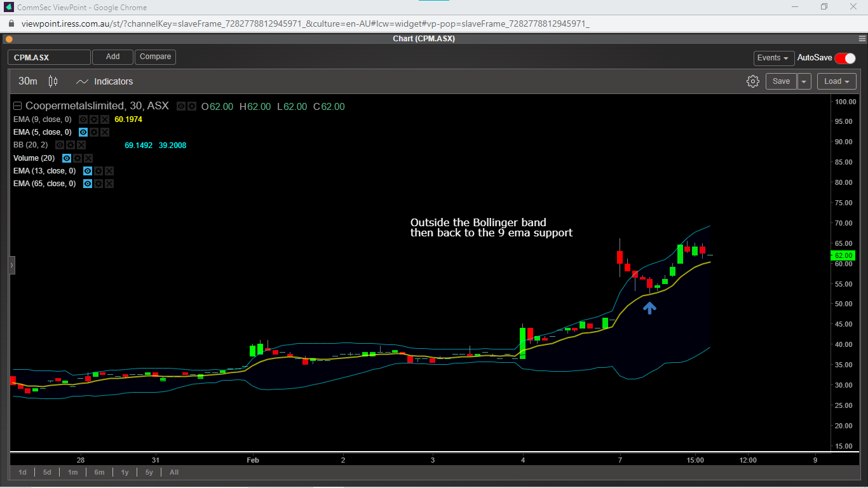The width and height of the screenshot is (868, 488).
Task: Collapse the Coopermetalslimited indicator legend
Action: coord(17,107)
